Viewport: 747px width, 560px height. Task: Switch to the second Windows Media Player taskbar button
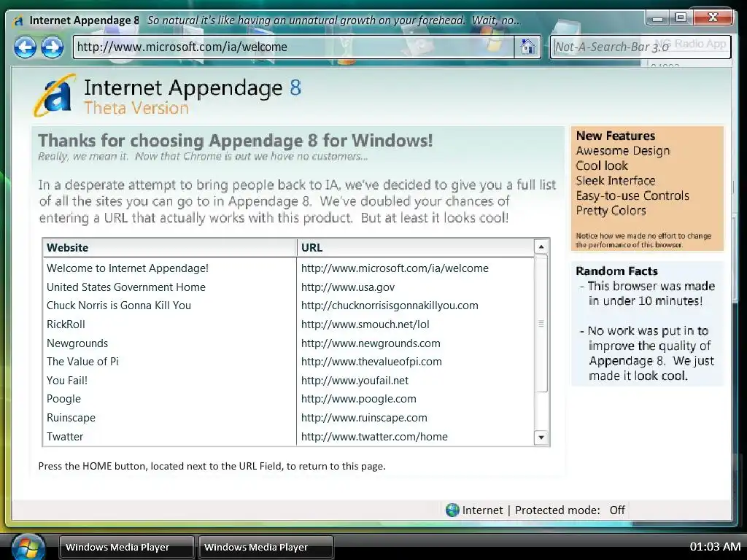pos(266,547)
